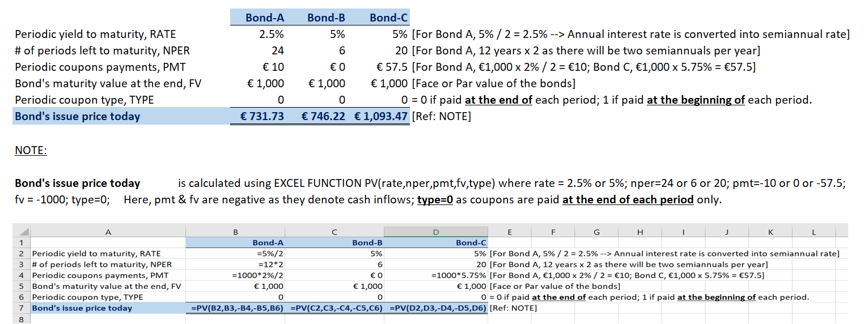
Task: Click the € 1,093.47 Bond-C issue price
Action: point(381,117)
